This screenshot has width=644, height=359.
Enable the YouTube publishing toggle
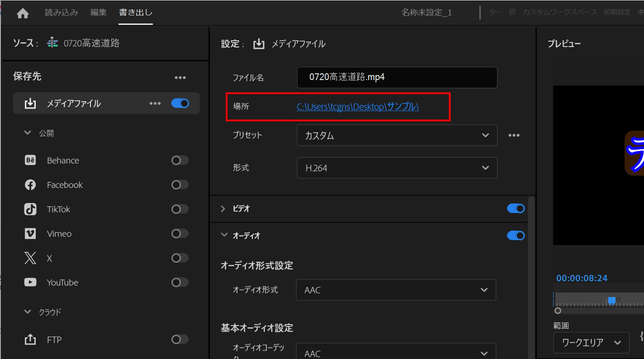pyautogui.click(x=179, y=282)
